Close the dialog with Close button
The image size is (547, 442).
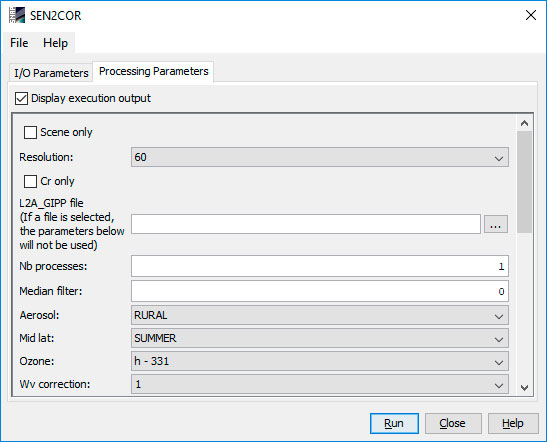[x=453, y=424]
